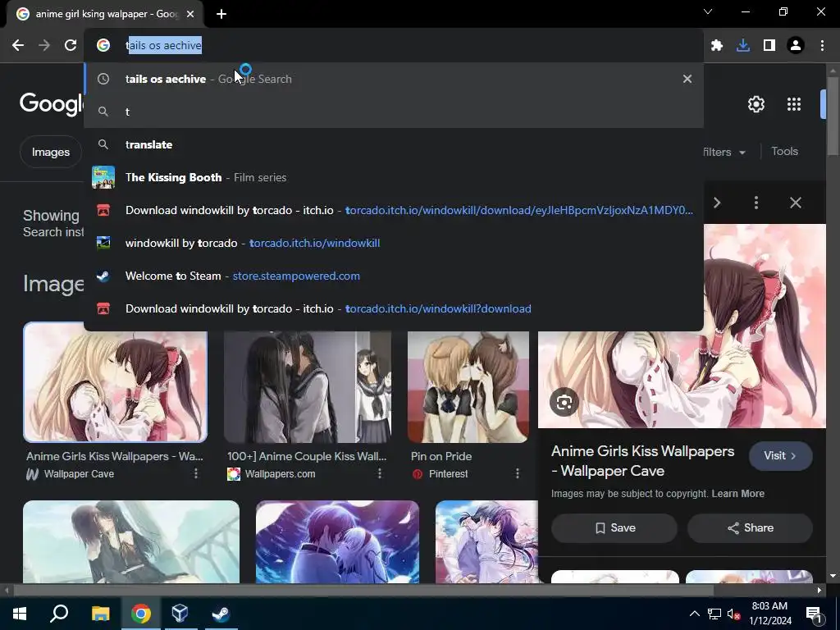Open the Chrome profile avatar
The height and width of the screenshot is (630, 840).
[796, 46]
